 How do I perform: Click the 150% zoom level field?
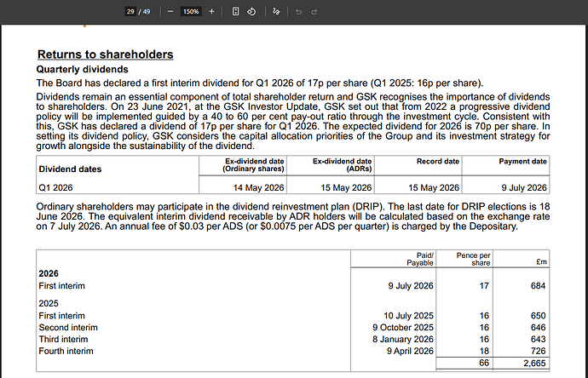click(191, 12)
